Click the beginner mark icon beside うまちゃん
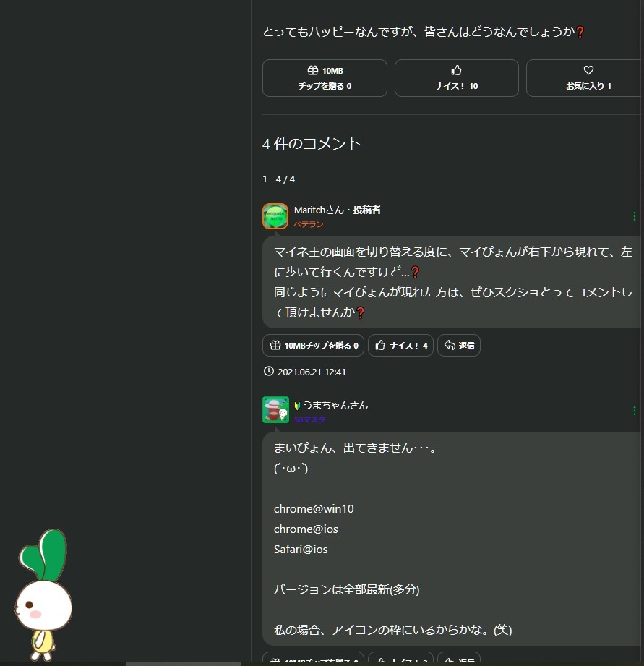This screenshot has width=644, height=666. click(297, 406)
